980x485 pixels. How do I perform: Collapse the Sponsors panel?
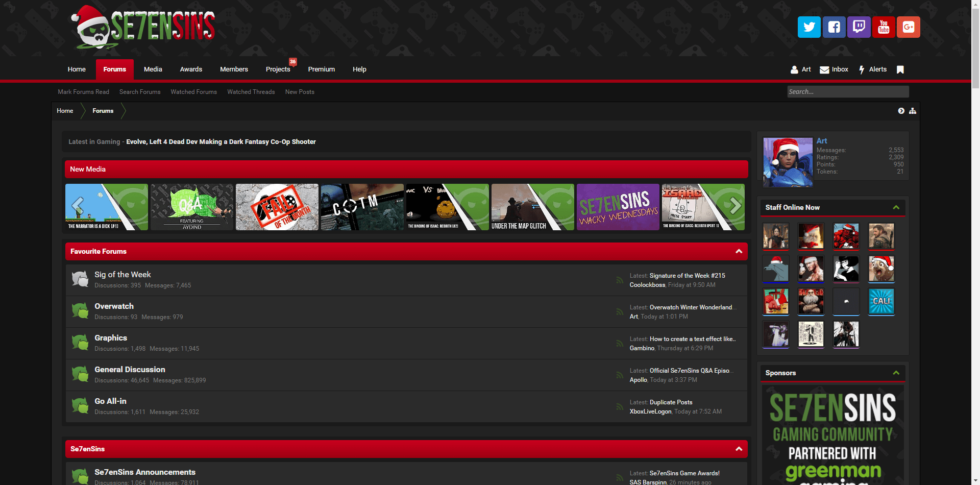[x=896, y=373]
